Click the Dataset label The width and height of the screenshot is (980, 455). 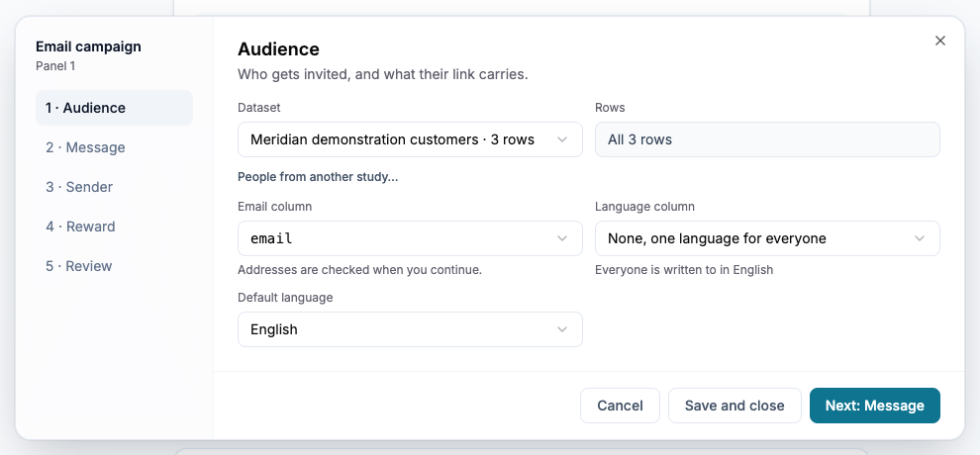point(258,108)
